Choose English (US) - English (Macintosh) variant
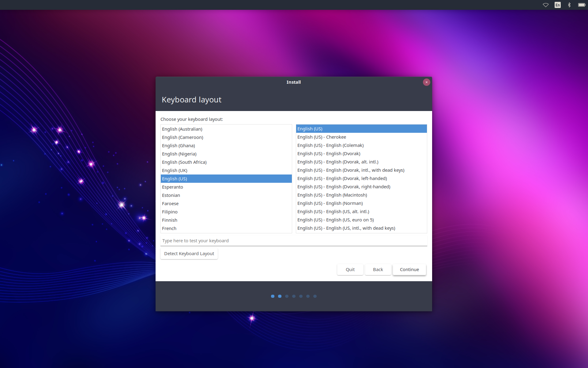Image resolution: width=588 pixels, height=368 pixels. [332, 195]
